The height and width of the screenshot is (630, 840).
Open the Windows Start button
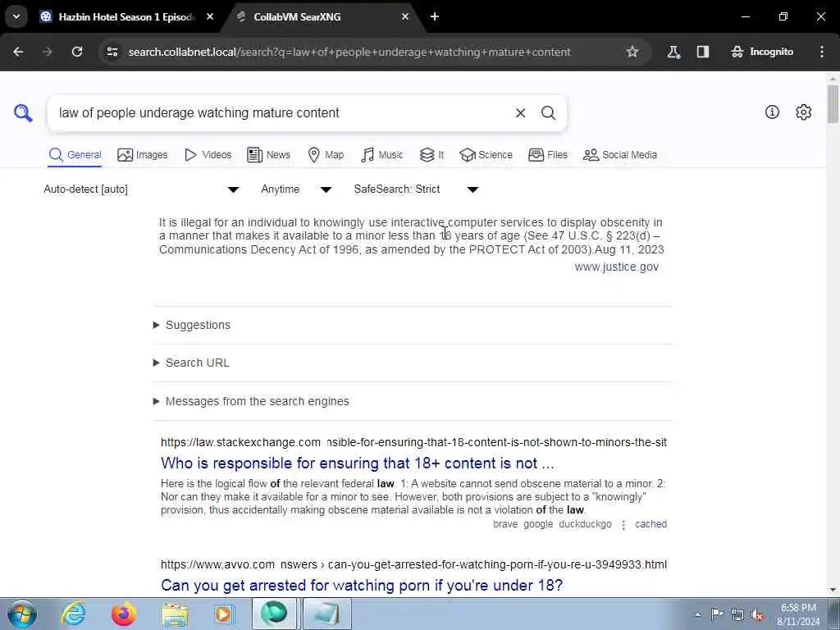point(21,614)
